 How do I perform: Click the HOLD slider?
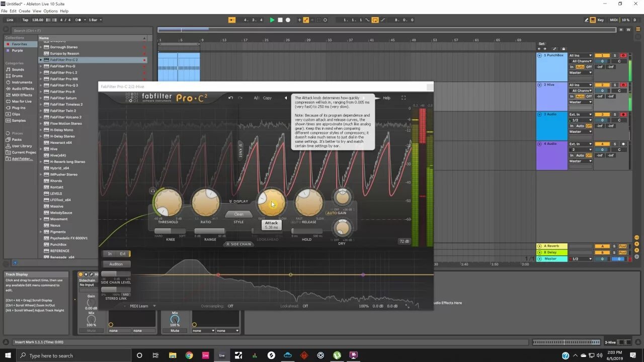307,231
